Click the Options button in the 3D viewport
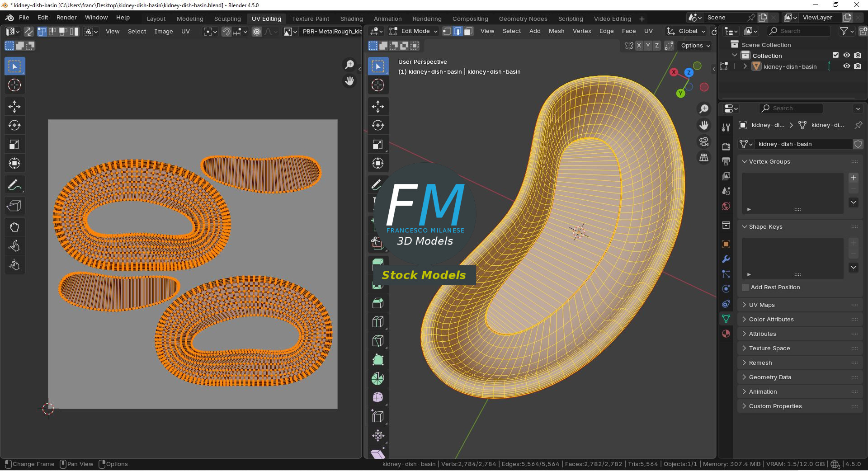 pyautogui.click(x=695, y=46)
